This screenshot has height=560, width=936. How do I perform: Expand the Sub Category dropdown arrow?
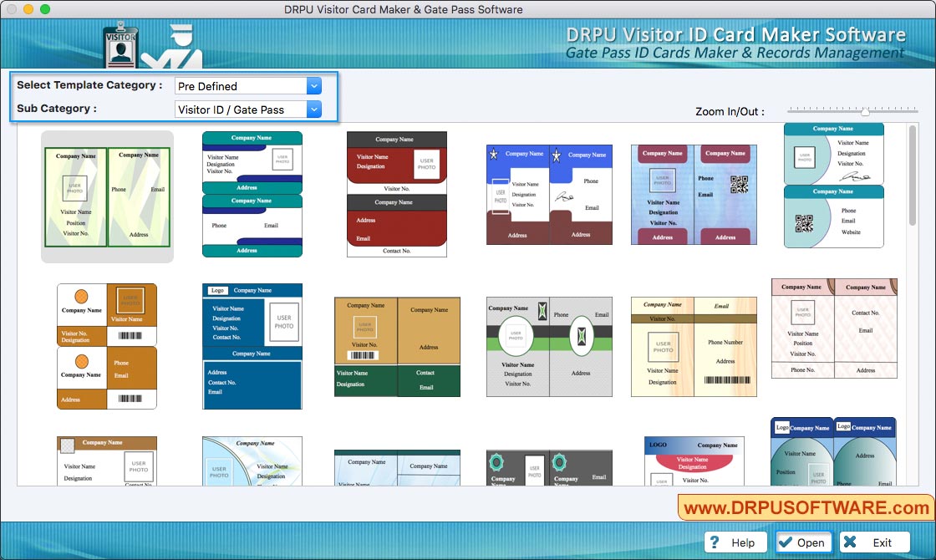pos(313,109)
